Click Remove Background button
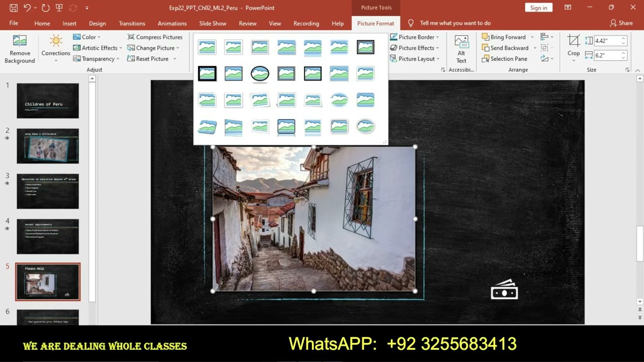This screenshot has height=362, width=644. (20, 49)
